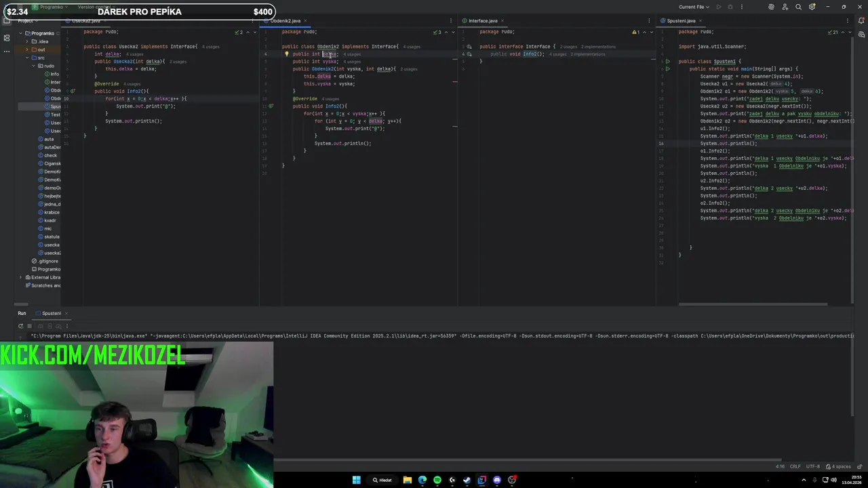Open Search Everywhere magnifier icon

tap(798, 7)
